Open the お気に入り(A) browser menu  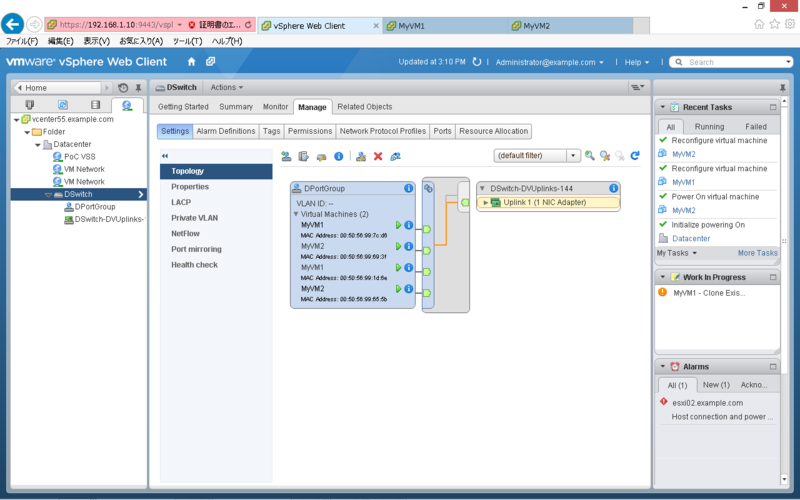tap(141, 41)
